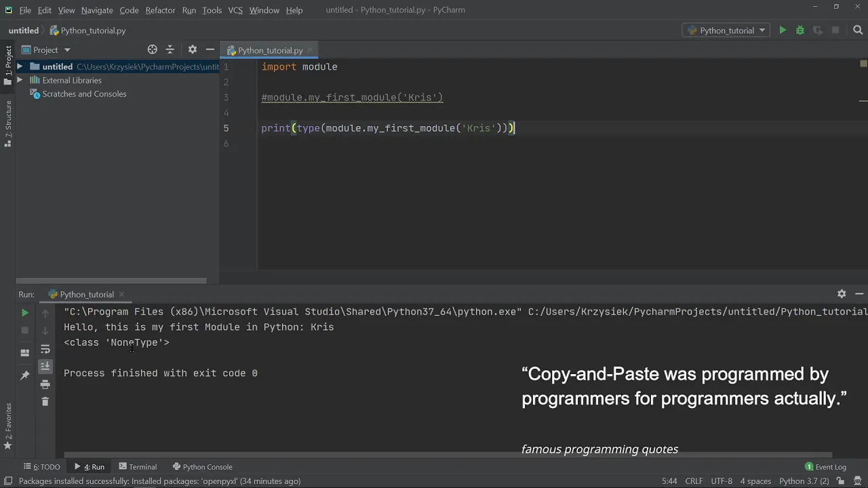The width and height of the screenshot is (868, 488).
Task: Open the VCS menu
Action: [235, 10]
